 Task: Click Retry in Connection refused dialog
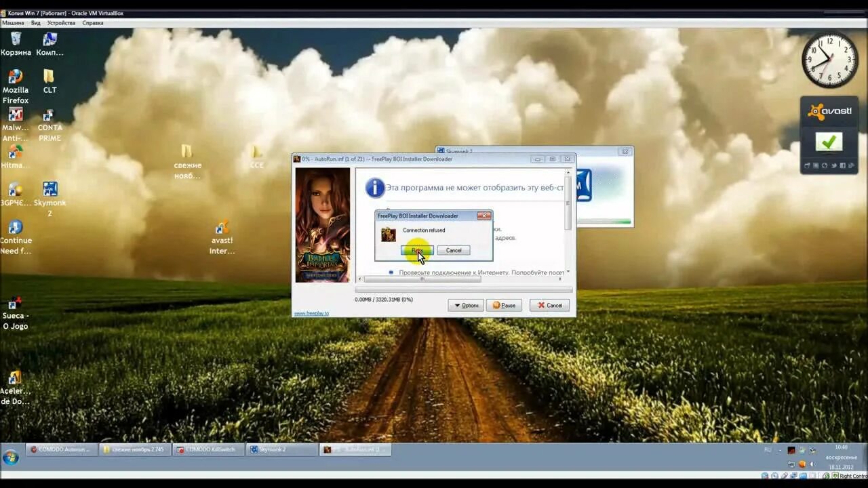417,250
